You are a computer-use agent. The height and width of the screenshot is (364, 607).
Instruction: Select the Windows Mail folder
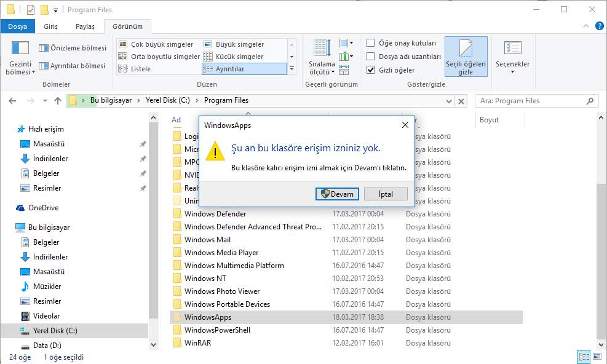(207, 240)
